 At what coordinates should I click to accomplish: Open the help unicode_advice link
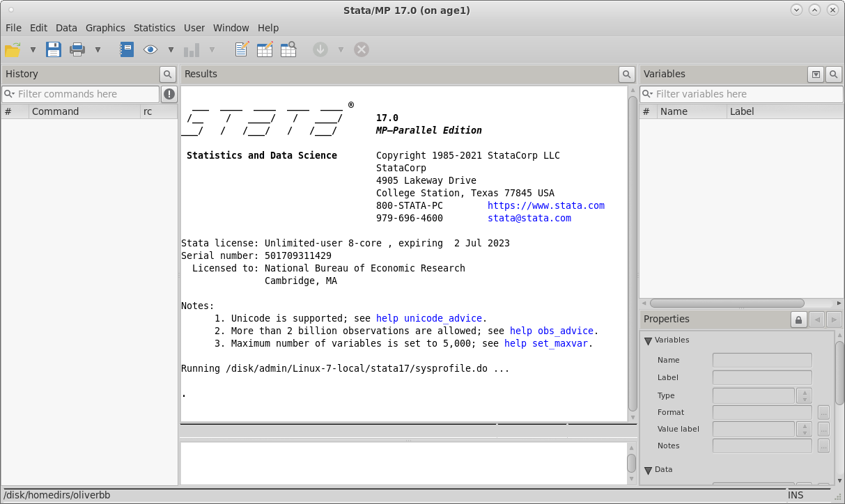coord(428,318)
